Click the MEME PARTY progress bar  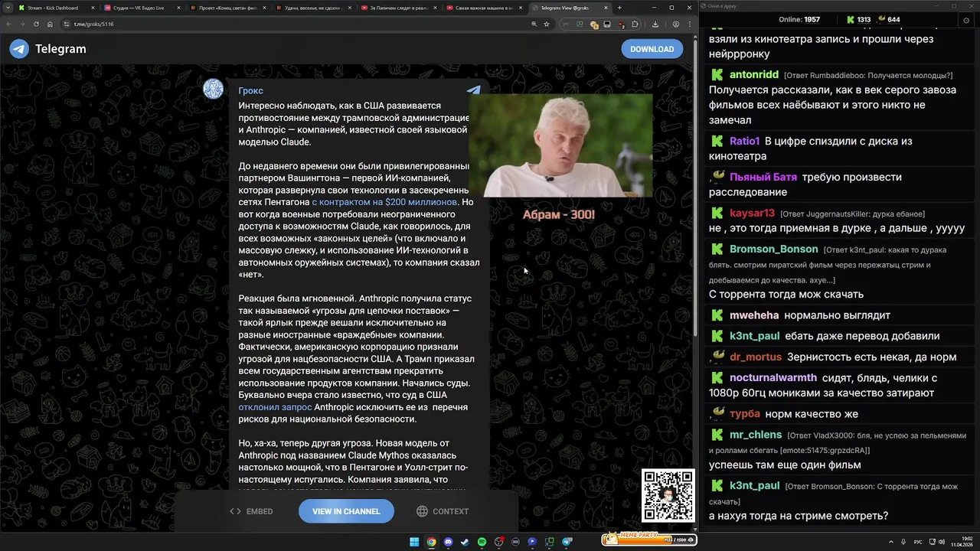tap(650, 540)
